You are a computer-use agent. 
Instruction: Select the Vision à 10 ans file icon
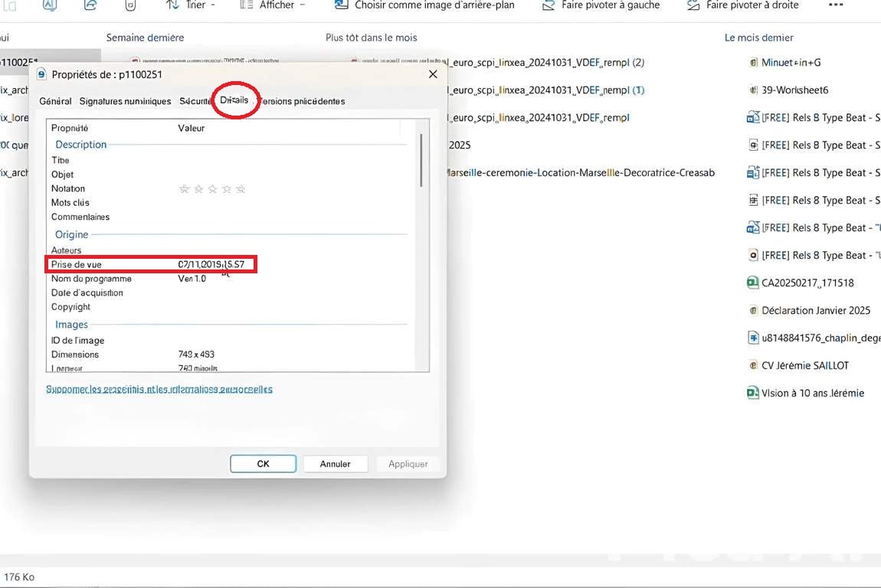coord(752,393)
